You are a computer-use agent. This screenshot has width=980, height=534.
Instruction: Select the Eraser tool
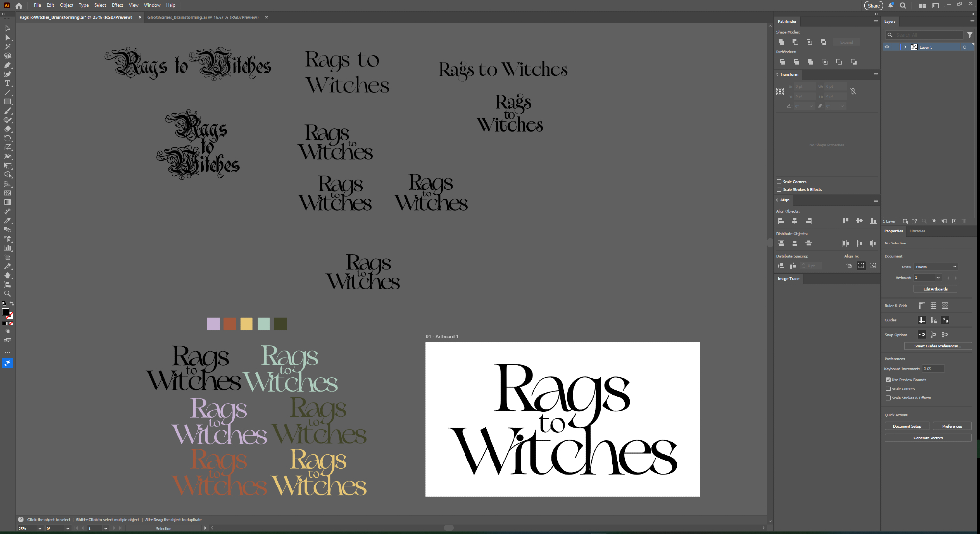[x=7, y=129]
